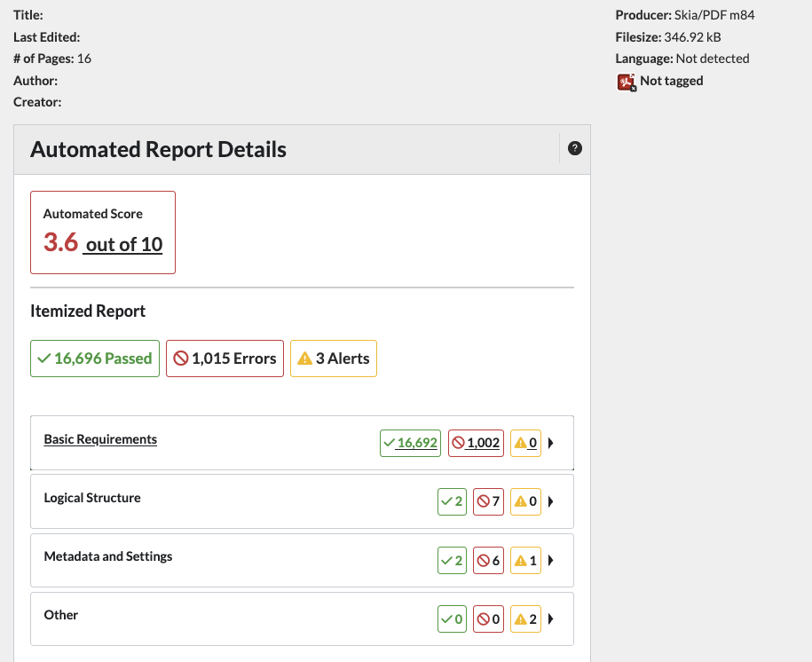Image resolution: width=812 pixels, height=662 pixels.
Task: Click Metadata and Settings errors badge 6
Action: coord(488,560)
